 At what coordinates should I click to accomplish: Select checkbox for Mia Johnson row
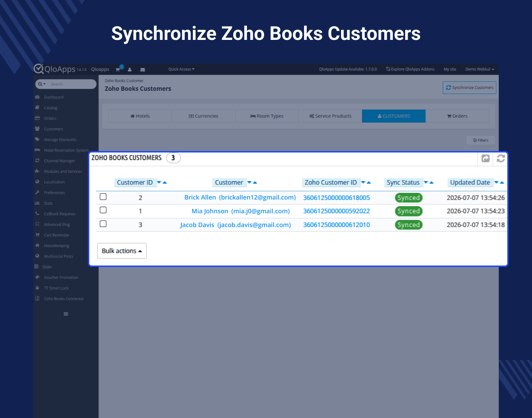coord(103,210)
